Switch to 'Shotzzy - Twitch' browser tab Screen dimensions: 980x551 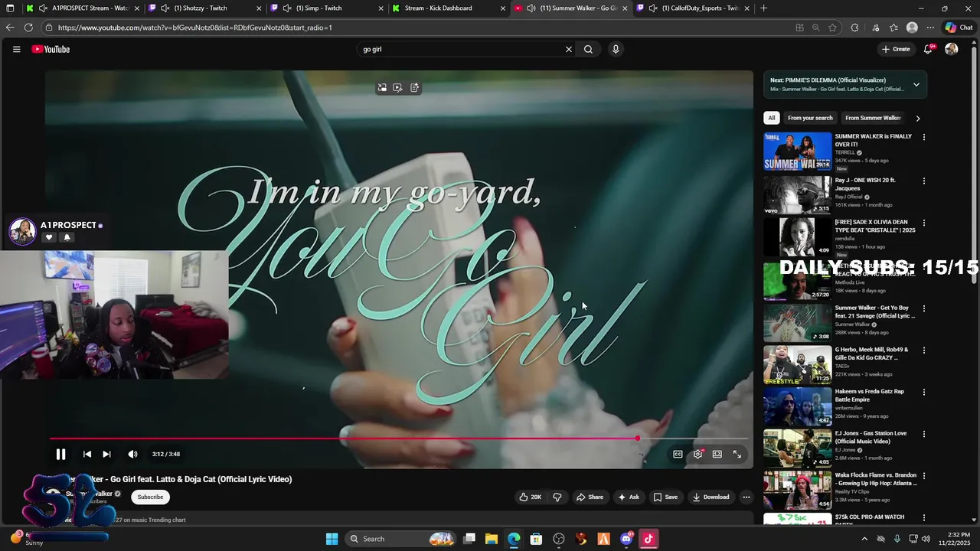[204, 8]
